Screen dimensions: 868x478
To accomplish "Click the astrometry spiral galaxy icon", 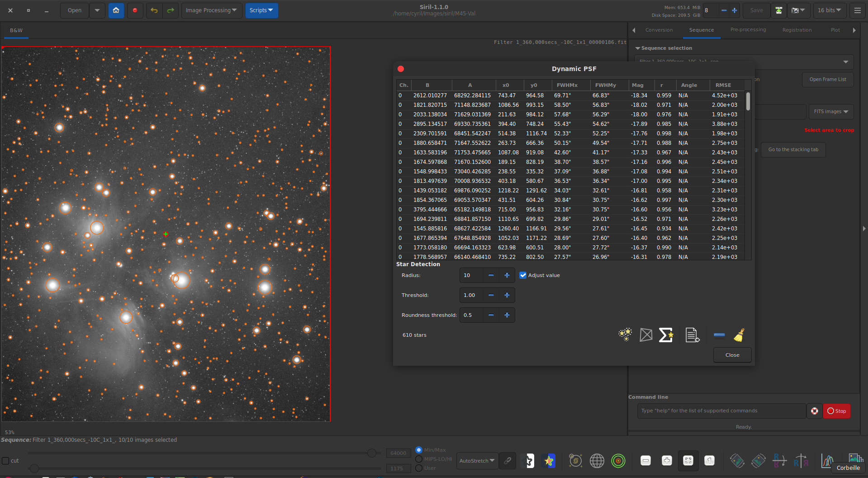I will coord(575,460).
